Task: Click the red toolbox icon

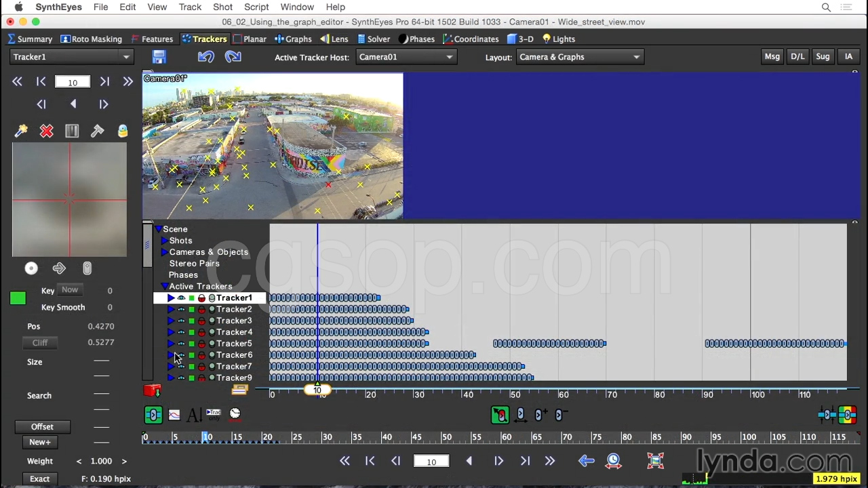Action: click(x=152, y=390)
